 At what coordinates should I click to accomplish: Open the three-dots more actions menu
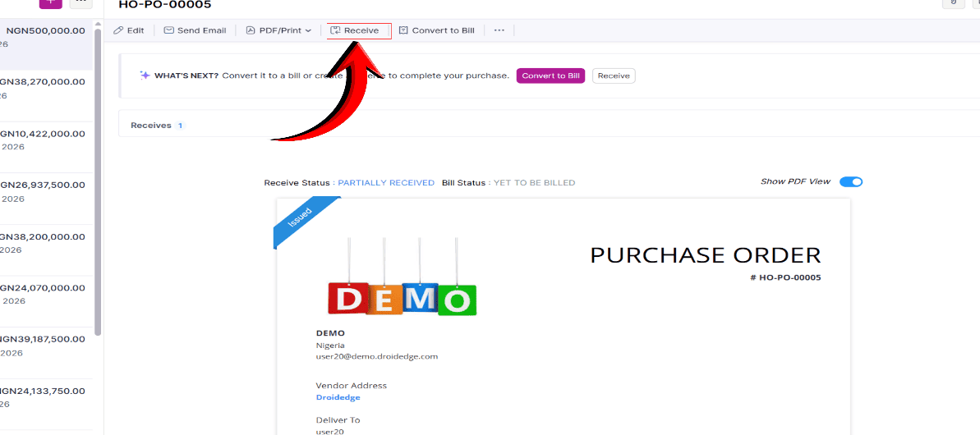499,30
